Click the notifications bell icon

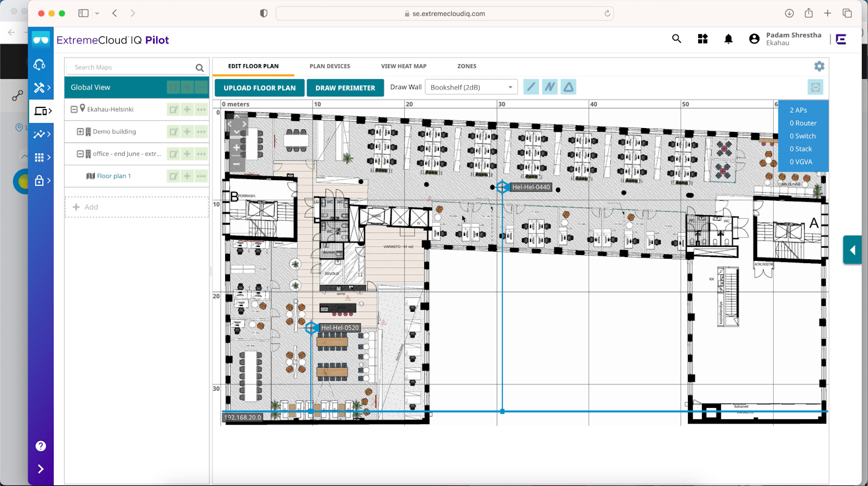pyautogui.click(x=729, y=39)
